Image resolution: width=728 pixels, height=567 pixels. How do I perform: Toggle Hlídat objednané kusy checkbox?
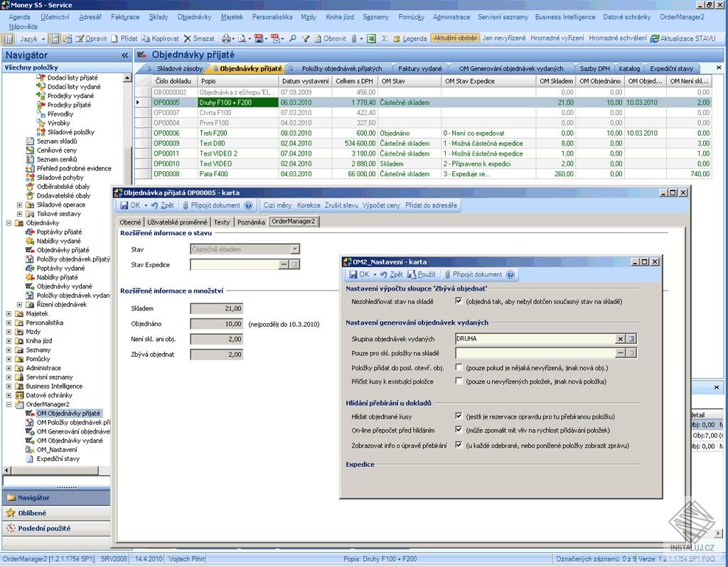pos(459,416)
